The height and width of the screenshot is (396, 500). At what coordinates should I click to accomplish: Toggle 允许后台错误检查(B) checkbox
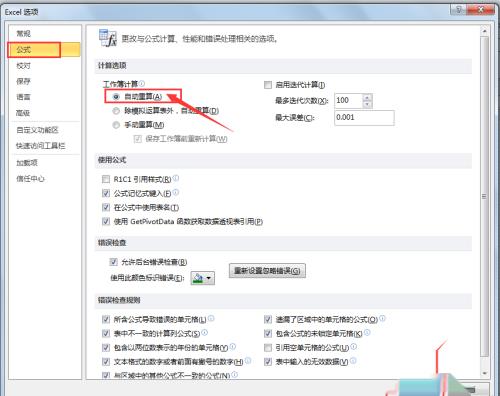(113, 262)
